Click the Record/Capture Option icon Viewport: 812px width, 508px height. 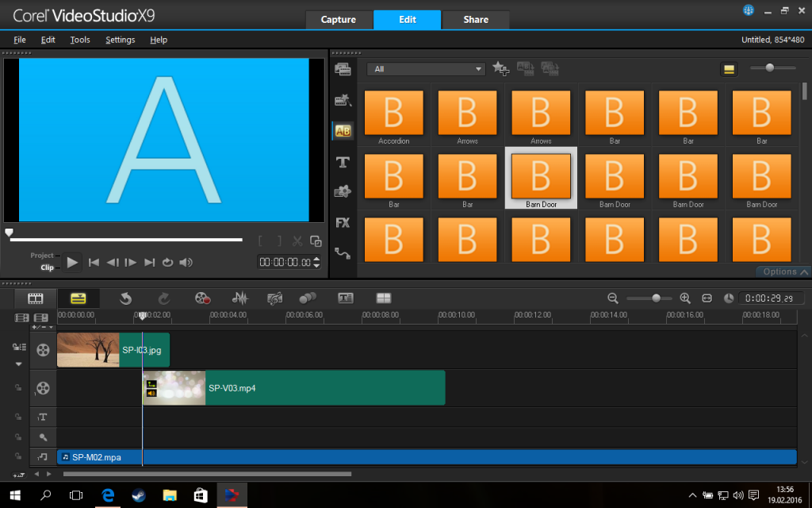coord(202,298)
